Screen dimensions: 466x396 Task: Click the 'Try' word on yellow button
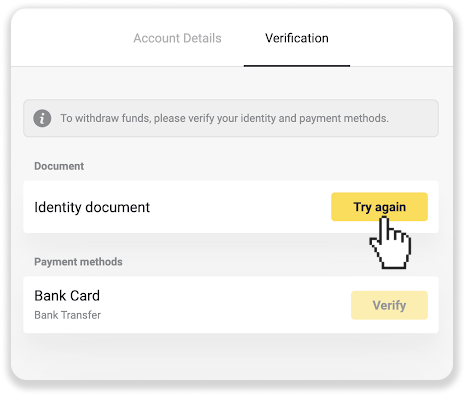(362, 207)
